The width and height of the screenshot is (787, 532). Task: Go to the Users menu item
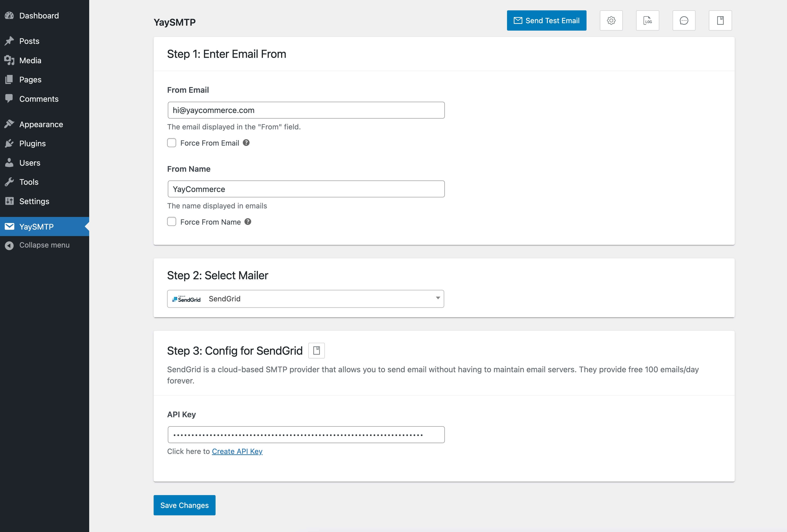coord(44,163)
